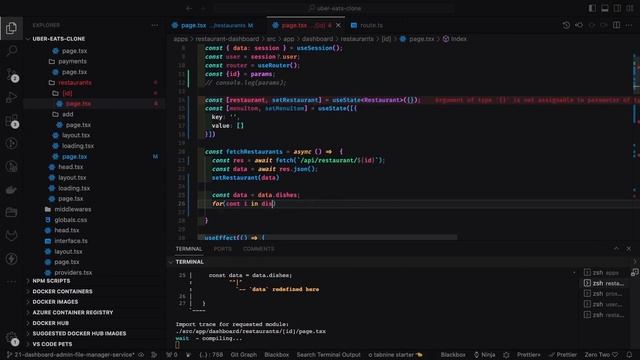Expand the VS CODE PETS section
This screenshot has height=360, width=640.
(52, 344)
